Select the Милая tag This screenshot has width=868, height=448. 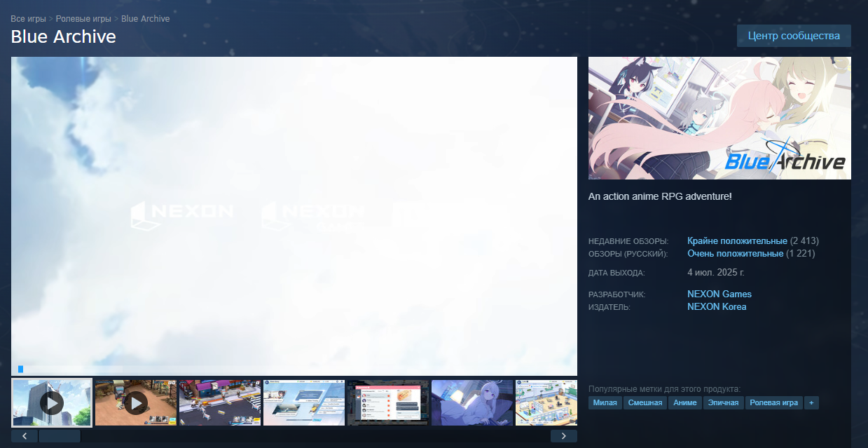[605, 403]
